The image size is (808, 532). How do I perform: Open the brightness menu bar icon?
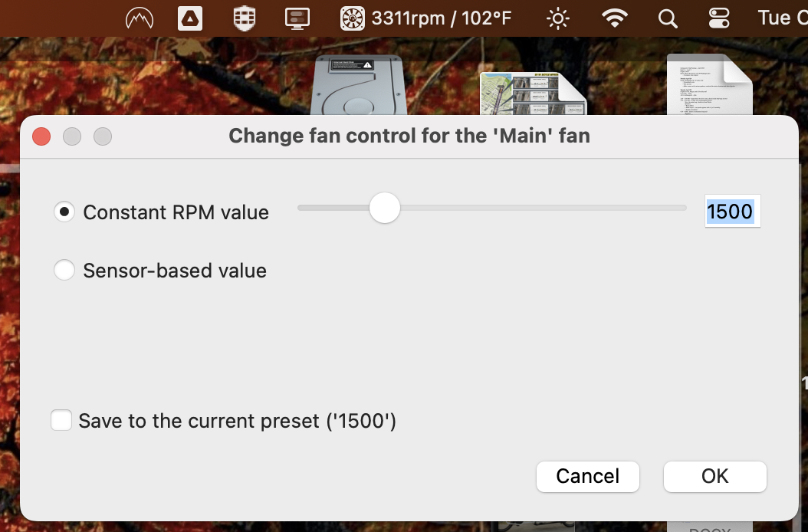point(557,18)
